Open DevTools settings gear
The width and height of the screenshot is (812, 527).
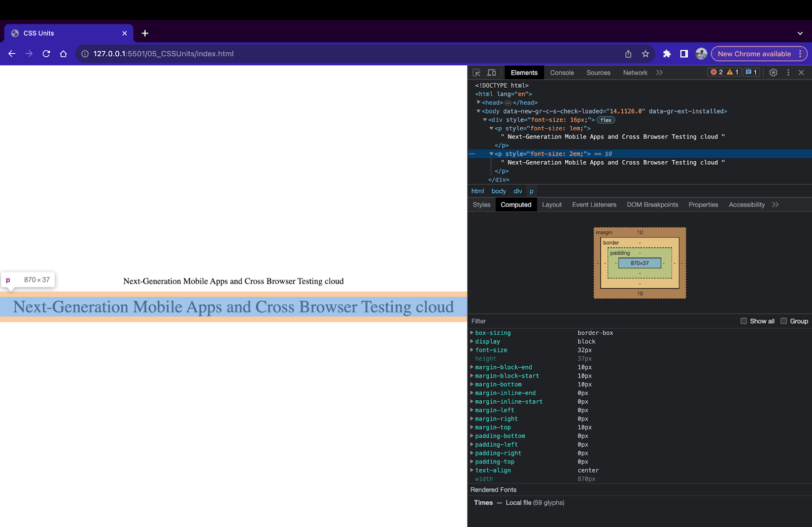pos(773,73)
